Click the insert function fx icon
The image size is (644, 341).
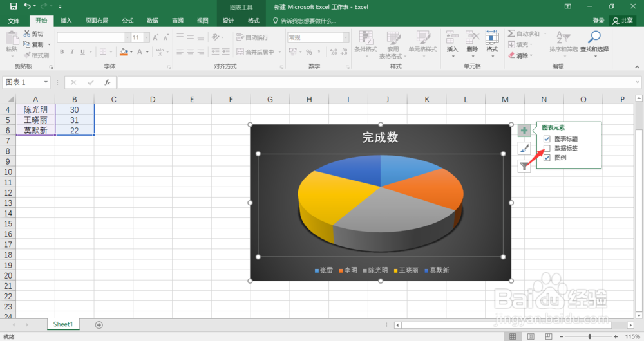point(107,82)
